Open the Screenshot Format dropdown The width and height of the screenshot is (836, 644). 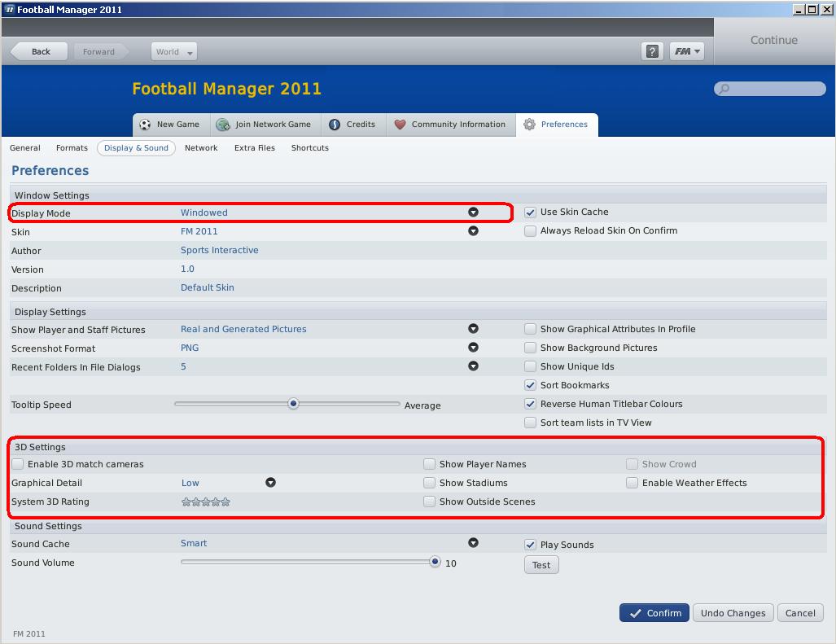point(473,348)
